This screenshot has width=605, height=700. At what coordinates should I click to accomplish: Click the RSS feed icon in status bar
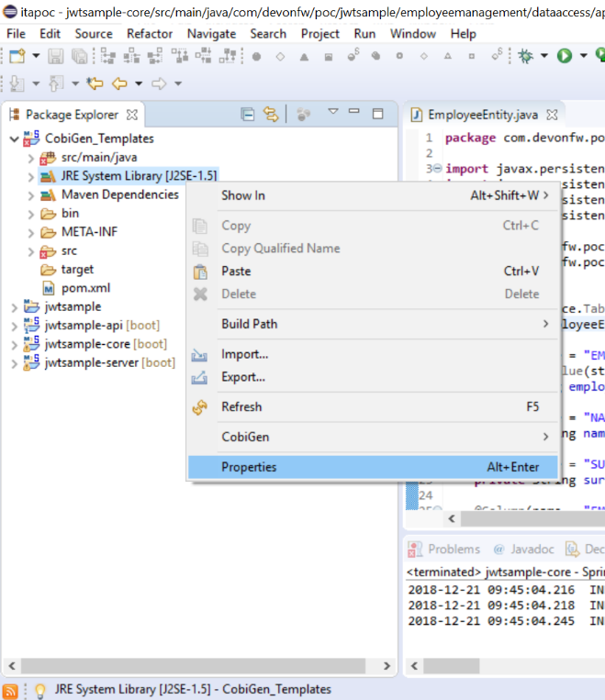(11, 690)
